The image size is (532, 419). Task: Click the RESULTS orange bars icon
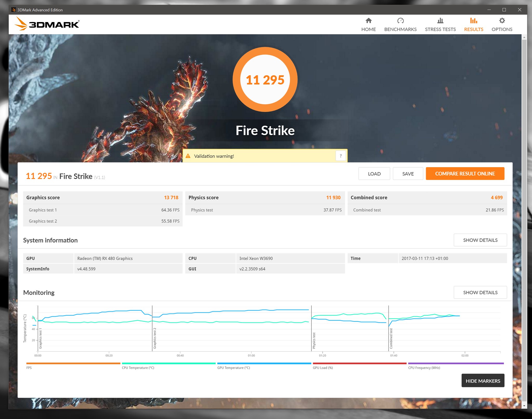(474, 21)
